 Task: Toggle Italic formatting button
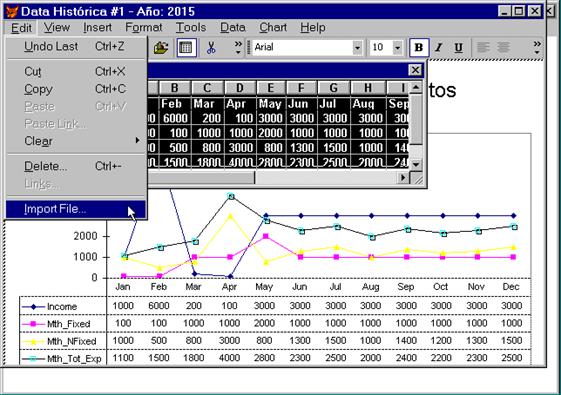(x=439, y=48)
